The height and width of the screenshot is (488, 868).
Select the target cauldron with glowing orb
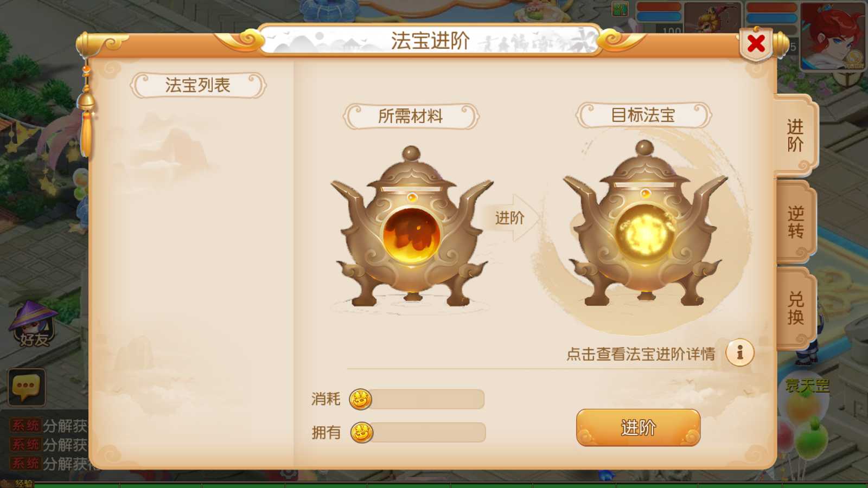pos(644,223)
